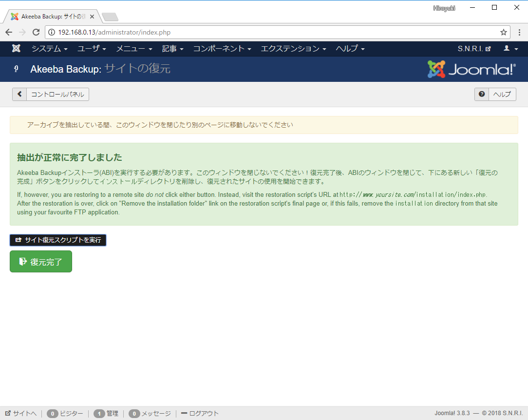This screenshot has height=420, width=528.
Task: Open the 記事 menu
Action: tap(173, 49)
